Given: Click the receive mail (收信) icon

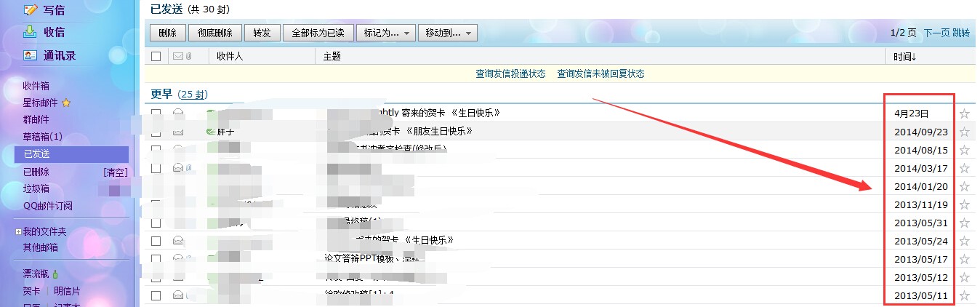Looking at the screenshot, I should coord(30,31).
